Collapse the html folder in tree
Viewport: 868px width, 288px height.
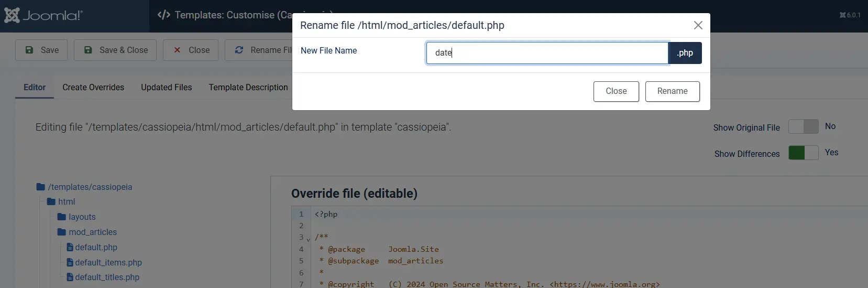click(61, 201)
